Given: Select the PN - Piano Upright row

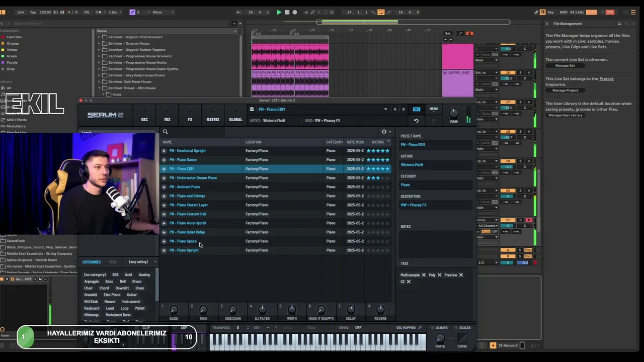Looking at the screenshot, I should pos(276,250).
